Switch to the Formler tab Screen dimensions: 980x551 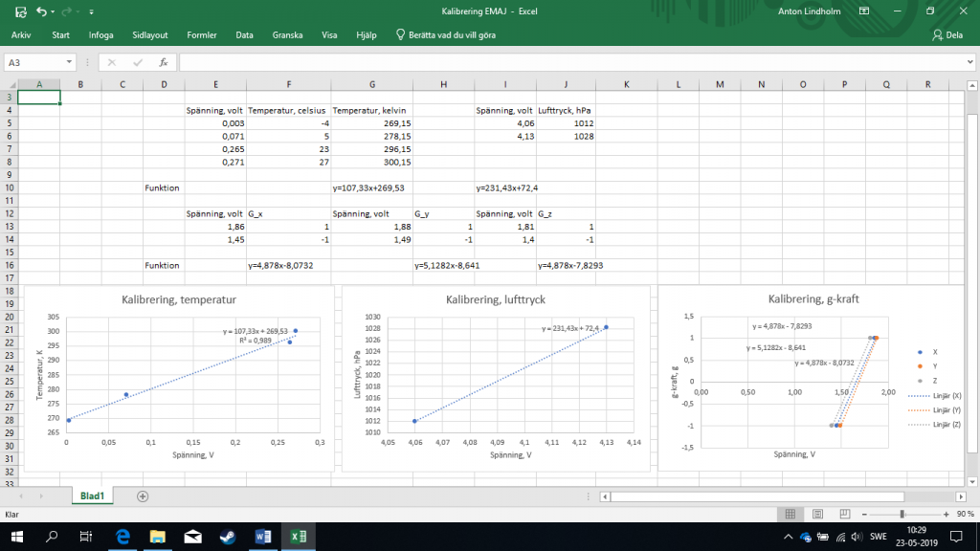[x=202, y=35]
